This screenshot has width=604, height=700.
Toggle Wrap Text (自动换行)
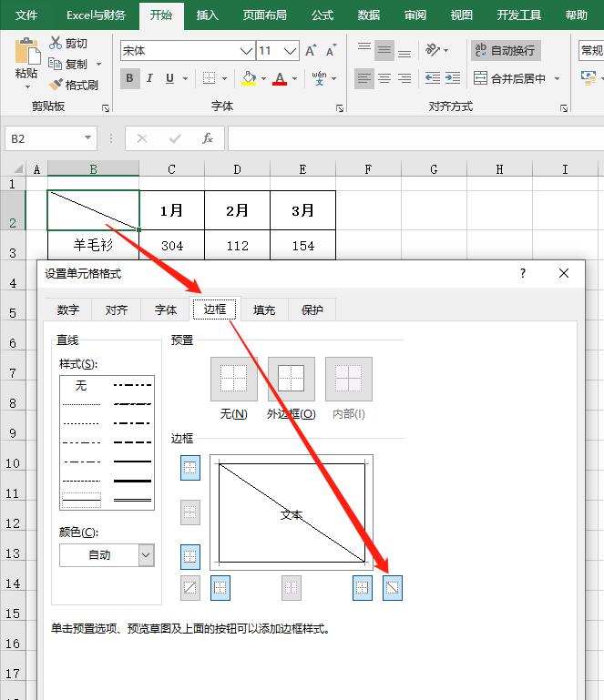(x=506, y=50)
